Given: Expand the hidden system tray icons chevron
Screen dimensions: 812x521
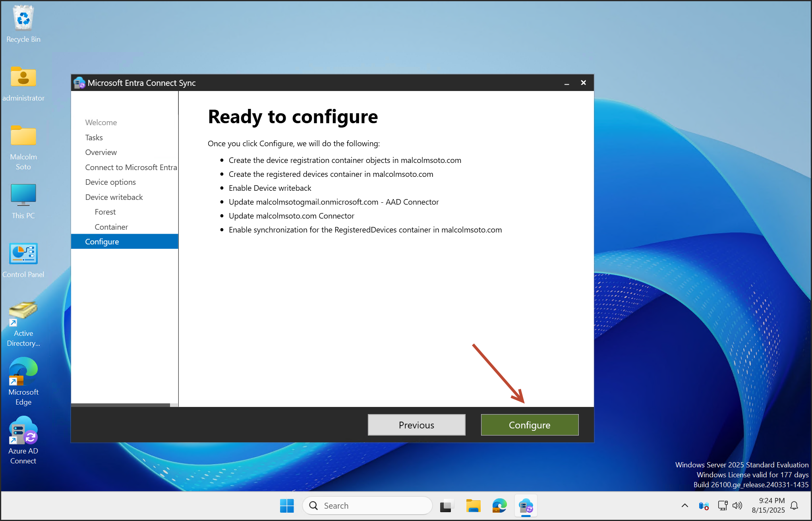Looking at the screenshot, I should pyautogui.click(x=684, y=506).
